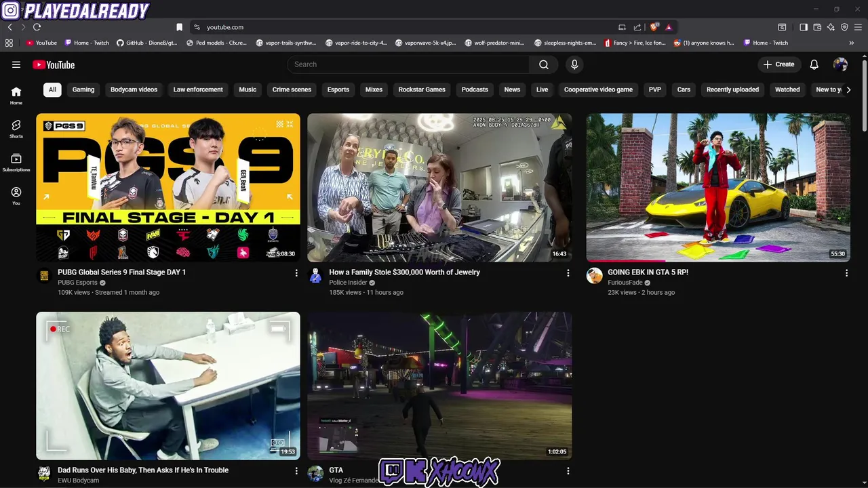Select the Music chip
Image resolution: width=868 pixels, height=488 pixels.
coord(248,89)
